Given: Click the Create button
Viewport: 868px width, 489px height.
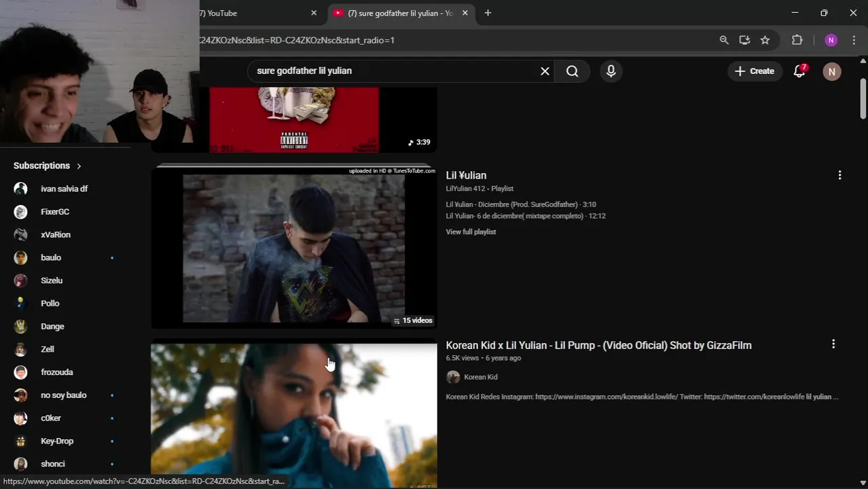Looking at the screenshot, I should [x=755, y=71].
